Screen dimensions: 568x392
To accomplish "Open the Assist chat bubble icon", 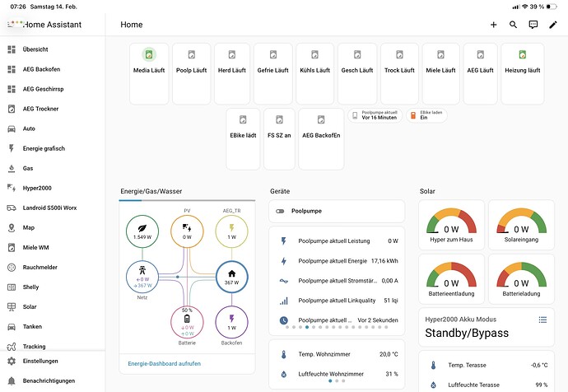I will pyautogui.click(x=533, y=25).
